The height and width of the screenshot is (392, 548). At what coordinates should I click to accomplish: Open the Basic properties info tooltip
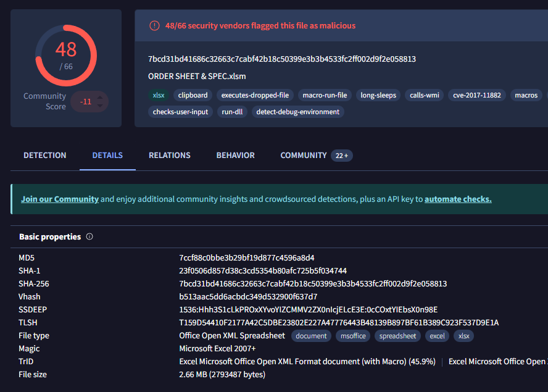(x=89, y=236)
